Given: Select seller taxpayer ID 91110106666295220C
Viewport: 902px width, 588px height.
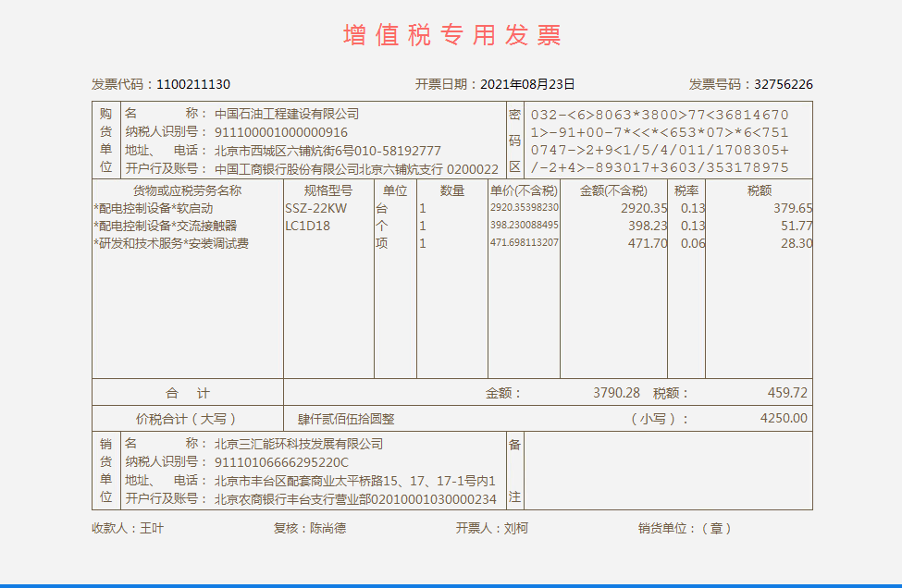Looking at the screenshot, I should click(x=282, y=462).
